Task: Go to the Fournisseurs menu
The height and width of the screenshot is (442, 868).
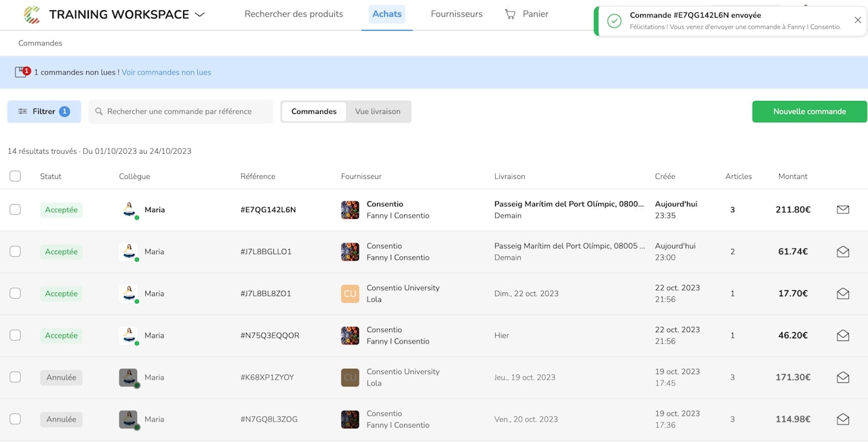Action: pos(456,14)
